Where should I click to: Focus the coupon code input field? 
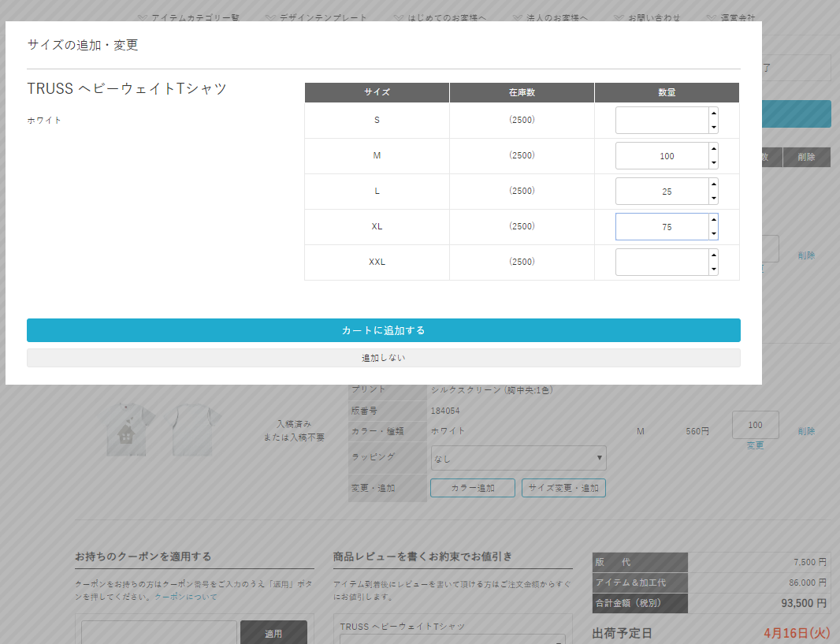158,633
